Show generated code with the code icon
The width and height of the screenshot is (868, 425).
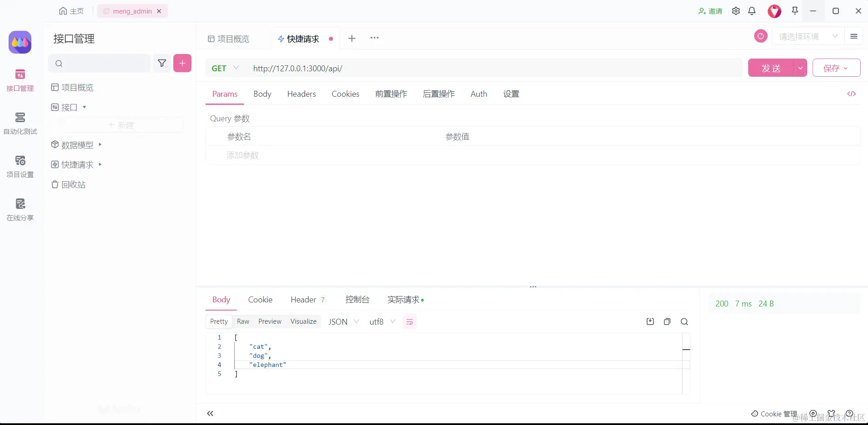pos(852,94)
